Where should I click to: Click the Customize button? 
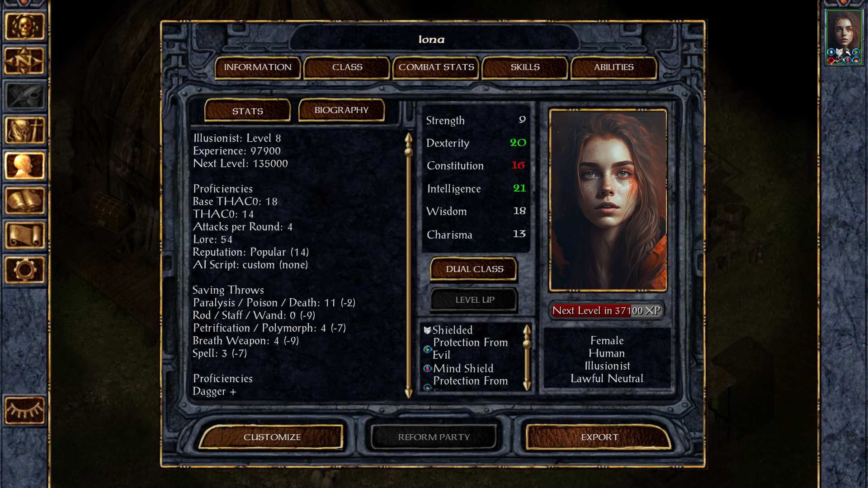pyautogui.click(x=272, y=437)
